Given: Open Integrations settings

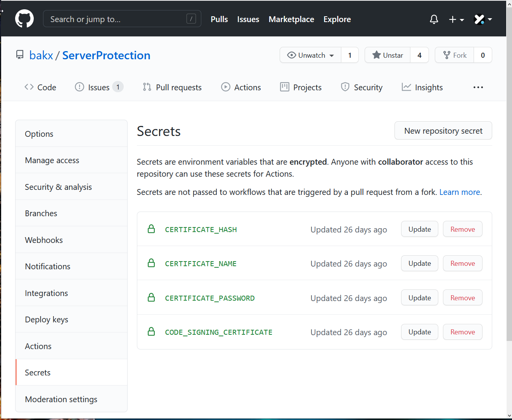Looking at the screenshot, I should pyautogui.click(x=71, y=293).
